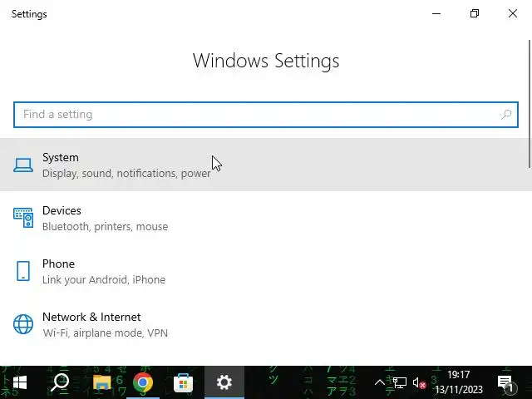Minimize the Settings window
This screenshot has width=532, height=399.
pyautogui.click(x=436, y=13)
